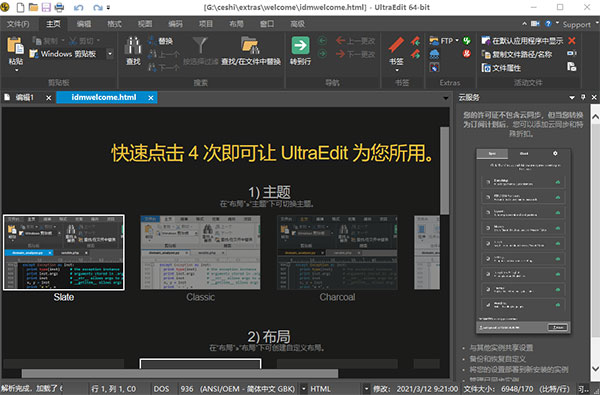600x395 pixels.
Task: Open the HTML syntax dropdown in status bar
Action: 366,389
